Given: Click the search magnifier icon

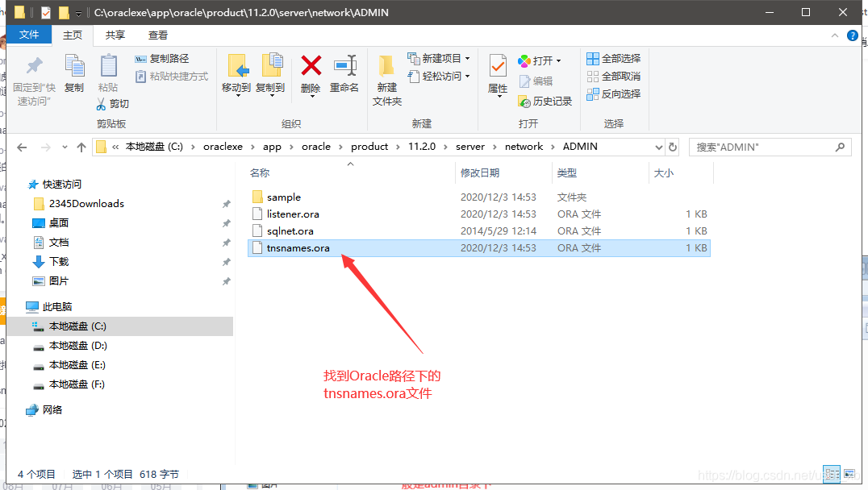Looking at the screenshot, I should tap(841, 147).
